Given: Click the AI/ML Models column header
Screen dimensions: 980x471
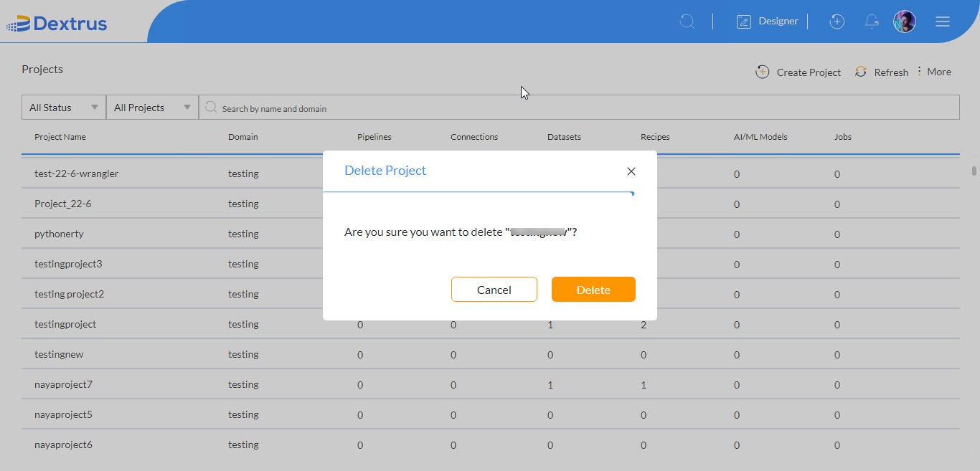Looking at the screenshot, I should (760, 137).
